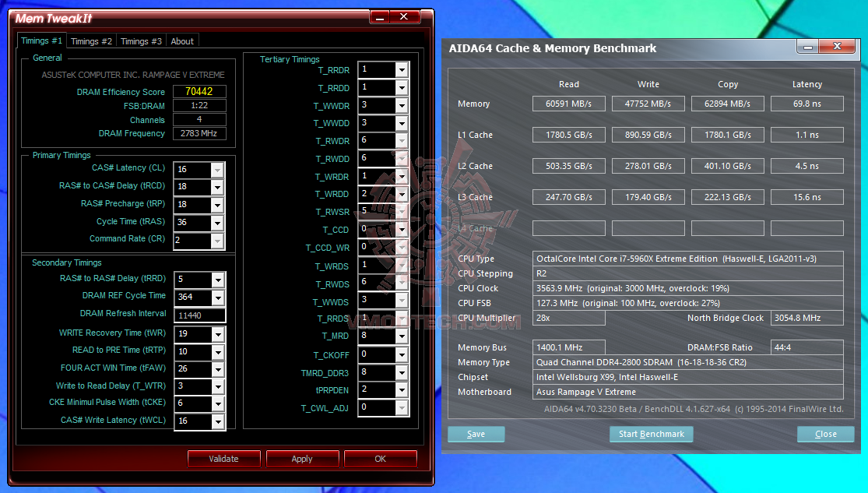This screenshot has width=868, height=493.
Task: Open the tPRPDEN dropdown
Action: pyautogui.click(x=402, y=390)
